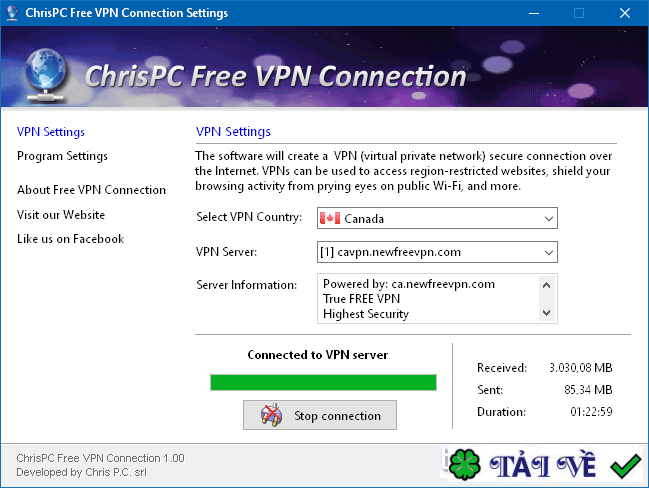
Task: Open About Free VPN Connection page
Action: 91,190
